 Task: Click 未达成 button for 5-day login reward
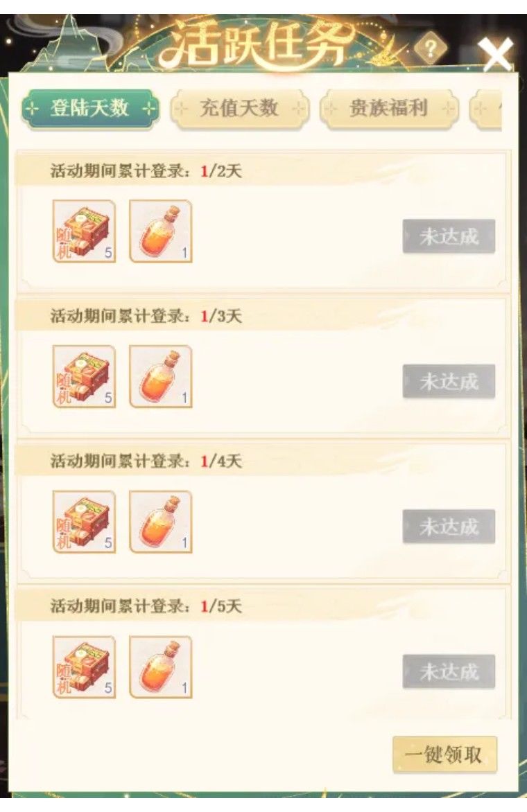pos(449,671)
